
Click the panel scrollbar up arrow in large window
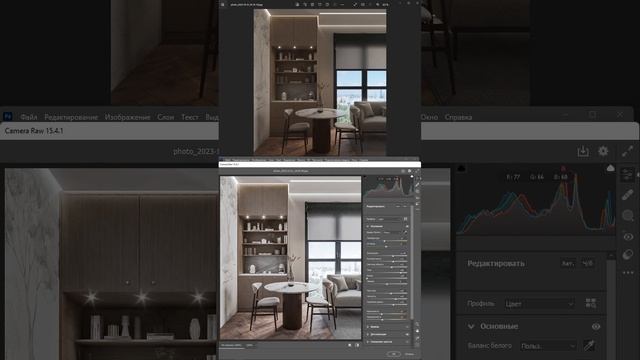point(611,256)
